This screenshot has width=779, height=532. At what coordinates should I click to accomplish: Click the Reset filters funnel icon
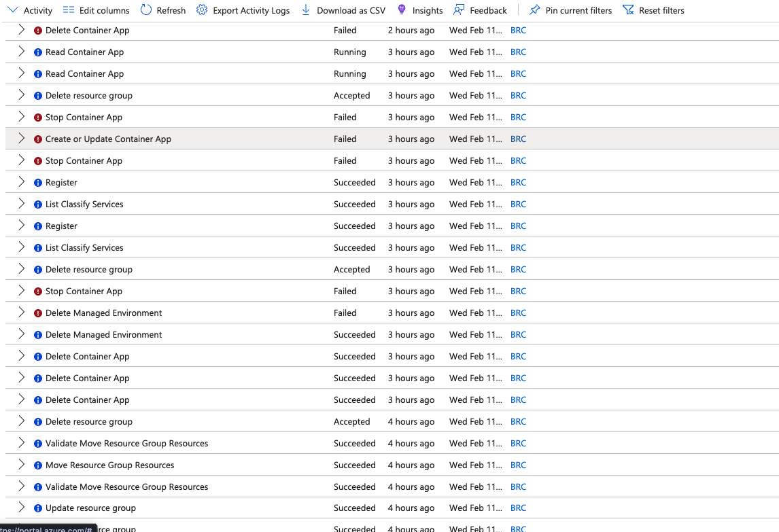point(629,10)
